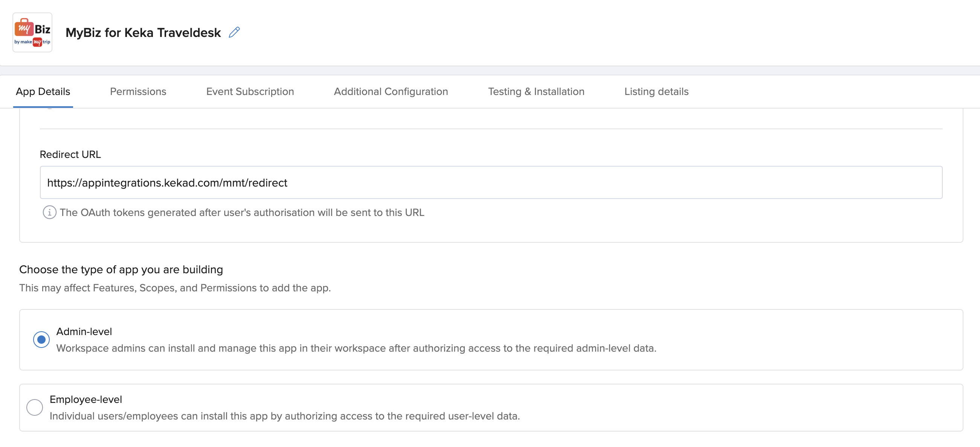Go to Additional Configuration tab
Image resolution: width=980 pixels, height=447 pixels.
[x=391, y=92]
